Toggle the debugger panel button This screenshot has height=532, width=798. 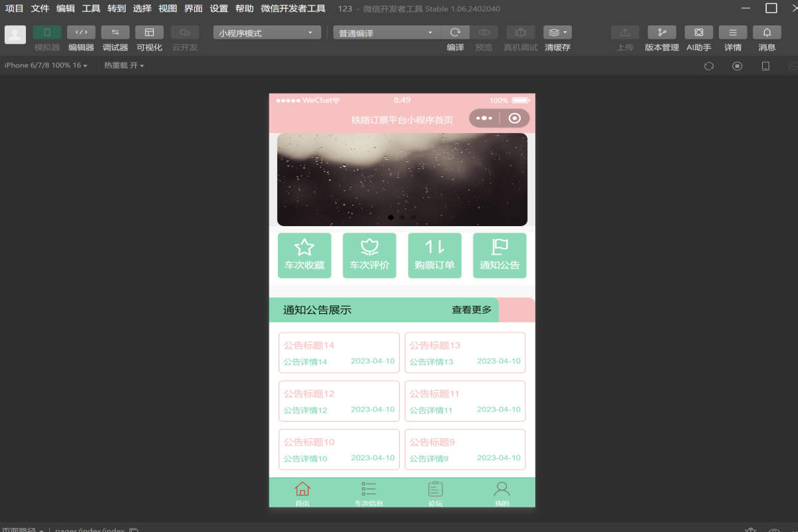tap(115, 33)
